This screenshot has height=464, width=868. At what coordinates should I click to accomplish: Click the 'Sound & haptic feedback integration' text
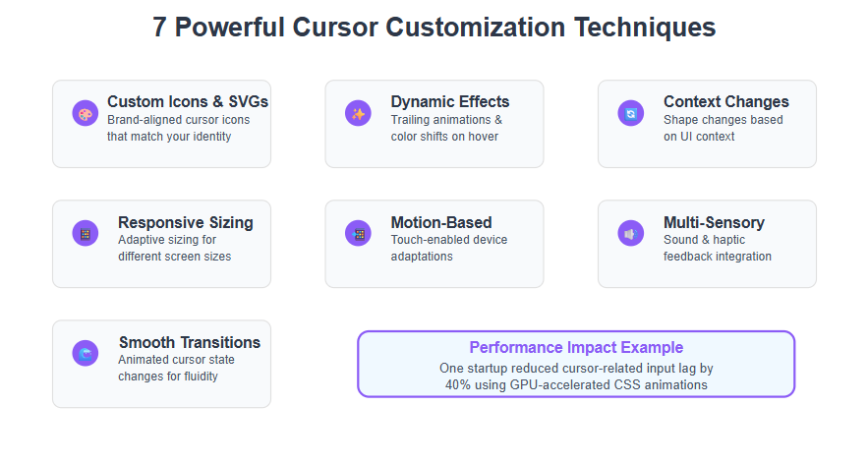click(x=718, y=248)
